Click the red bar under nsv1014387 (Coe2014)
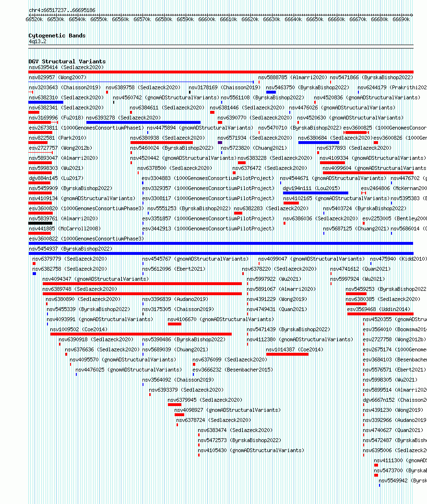The width and height of the screenshot is (427, 504). 287,354
